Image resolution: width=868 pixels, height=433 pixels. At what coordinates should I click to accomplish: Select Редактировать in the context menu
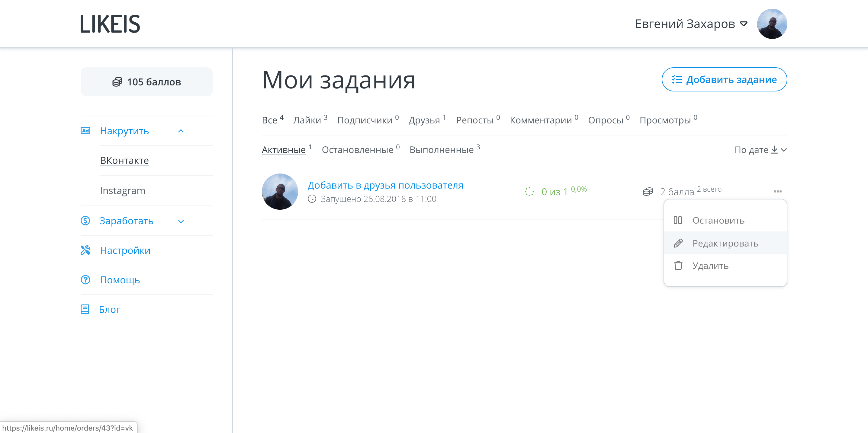click(725, 243)
